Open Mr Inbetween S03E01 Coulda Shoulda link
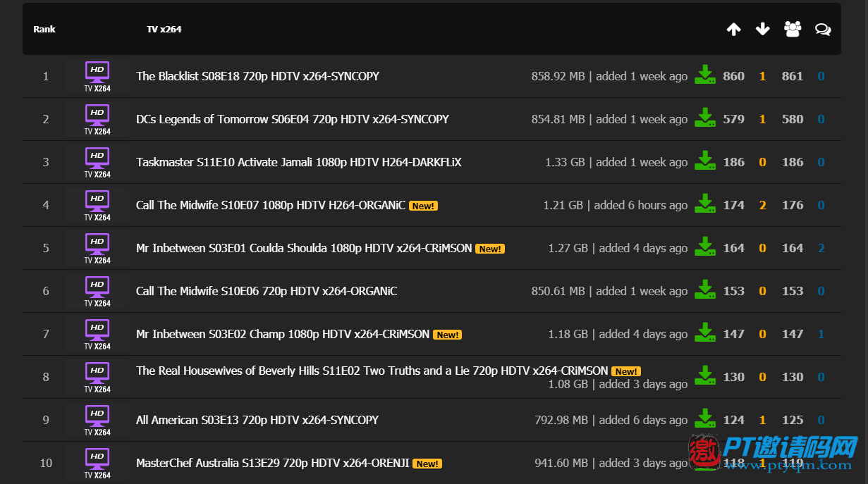 (304, 248)
